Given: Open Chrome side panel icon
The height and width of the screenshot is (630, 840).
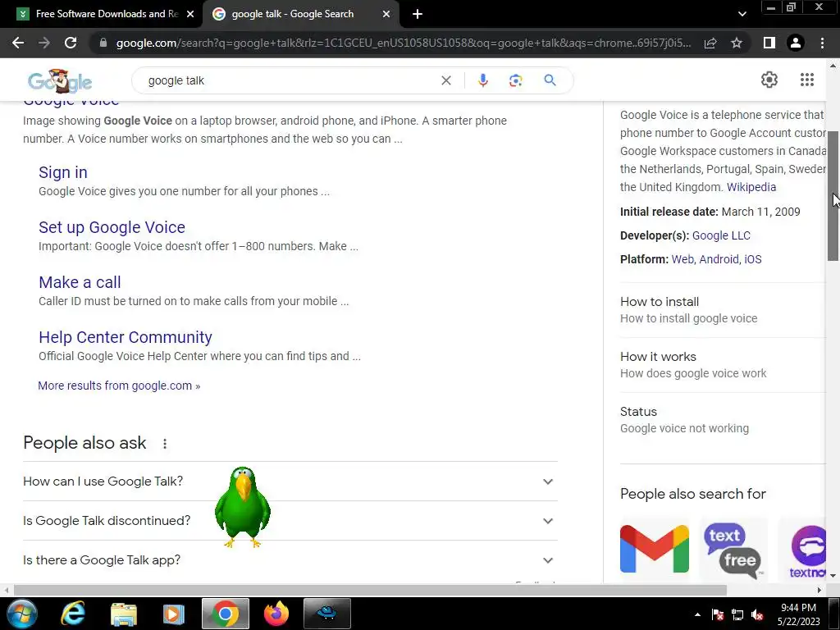Looking at the screenshot, I should (769, 43).
